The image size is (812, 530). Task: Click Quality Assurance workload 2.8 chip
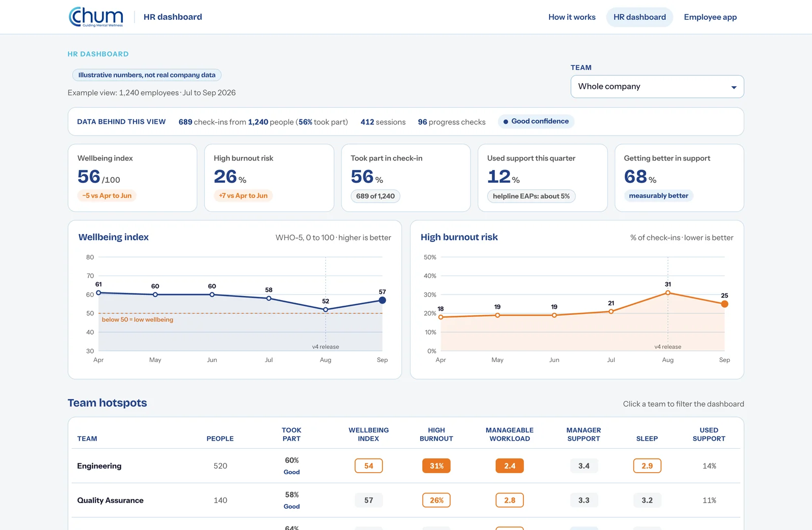coord(510,501)
